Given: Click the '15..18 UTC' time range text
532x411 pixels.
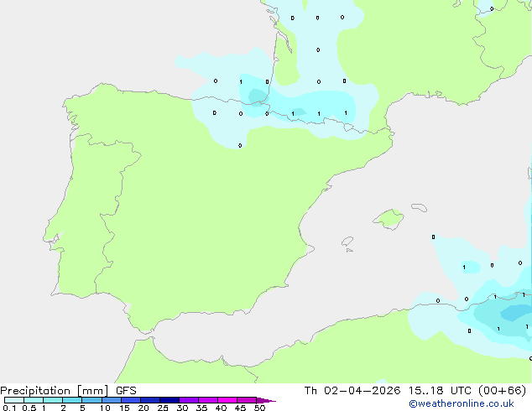Looking at the screenshot, I should (440, 391).
